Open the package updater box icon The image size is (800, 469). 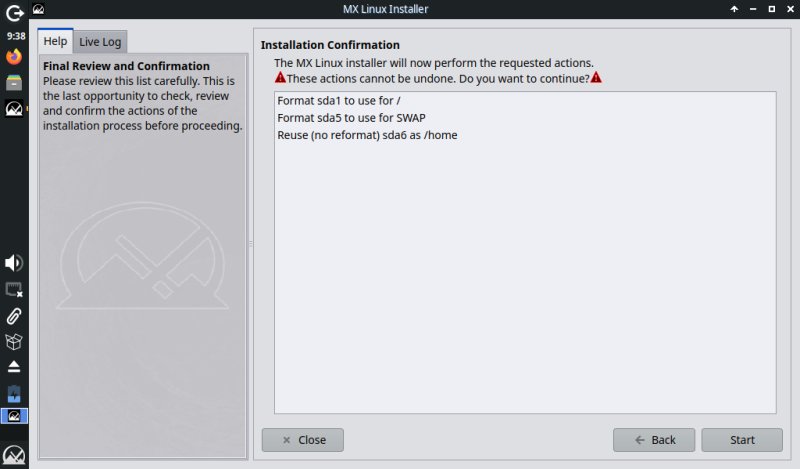[14, 342]
